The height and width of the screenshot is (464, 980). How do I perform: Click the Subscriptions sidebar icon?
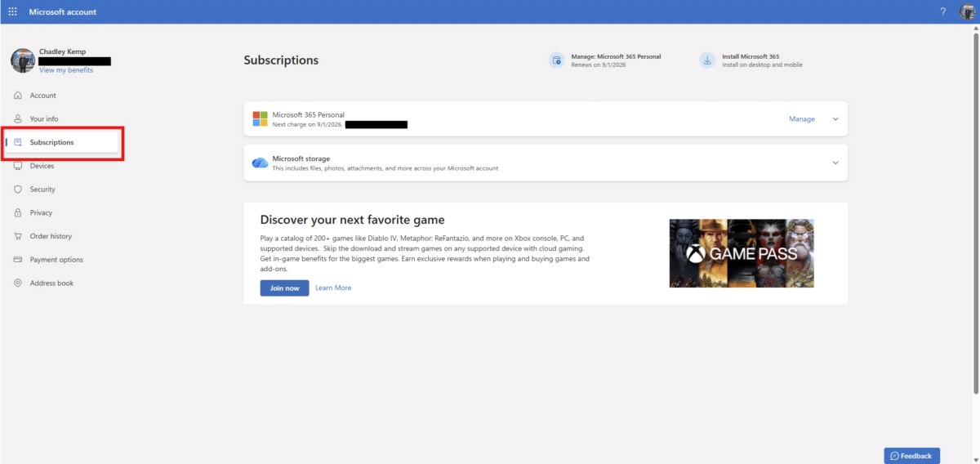pyautogui.click(x=18, y=142)
